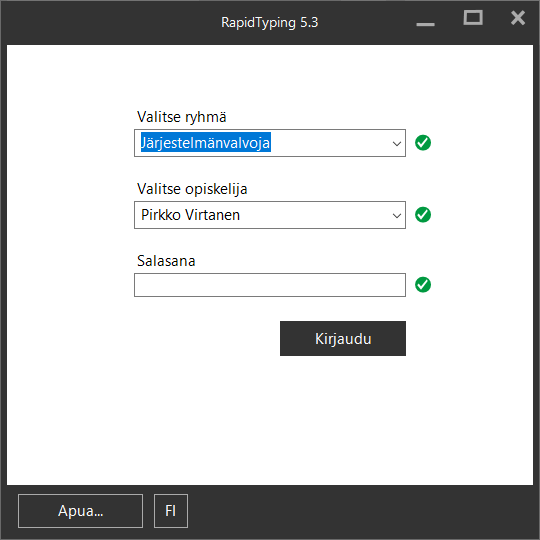Click the Pirkko Virtanen name text
Screen dimensions: 540x540
[190, 215]
